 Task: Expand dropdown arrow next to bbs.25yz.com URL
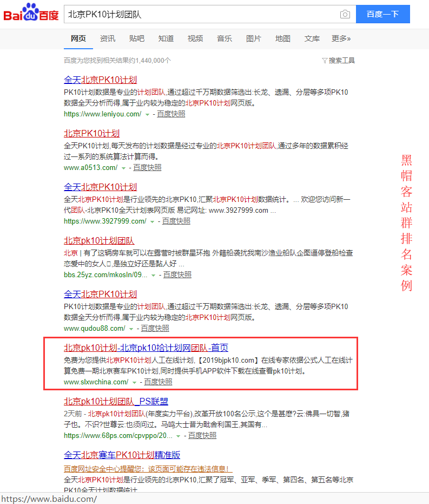tap(154, 276)
